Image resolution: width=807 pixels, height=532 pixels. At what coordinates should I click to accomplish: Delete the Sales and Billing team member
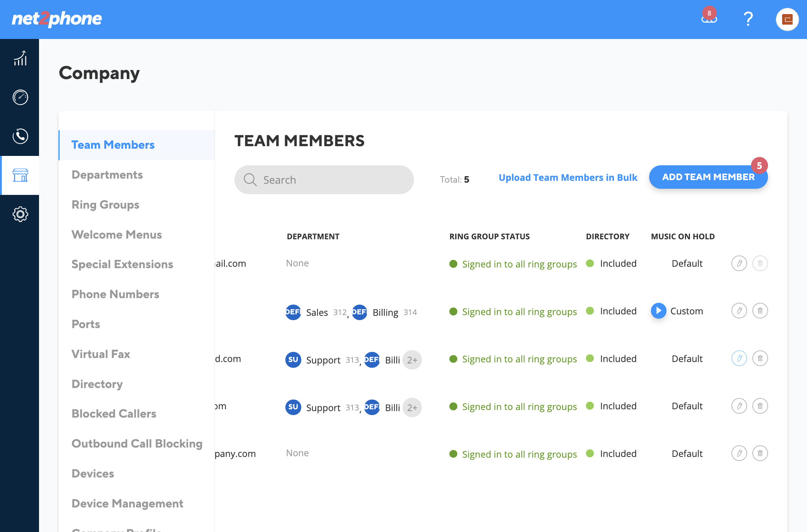(760, 311)
